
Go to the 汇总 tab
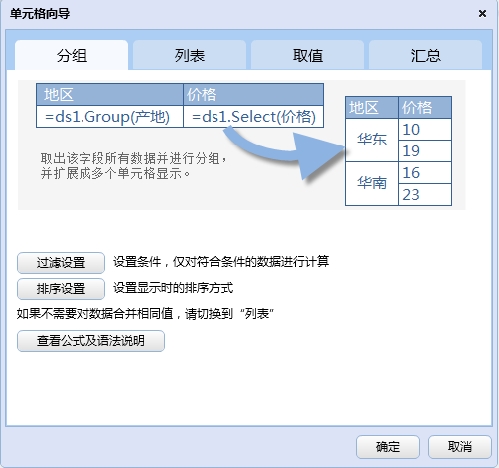click(x=425, y=55)
